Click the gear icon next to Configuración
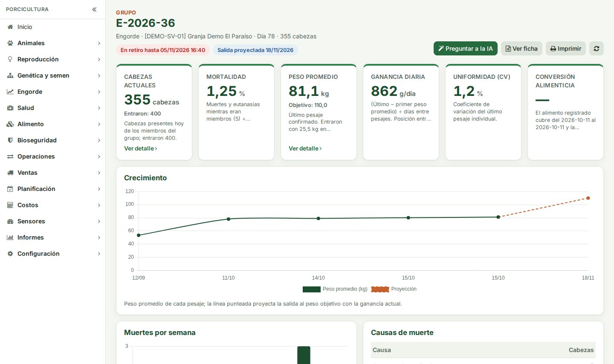Image resolution: width=614 pixels, height=364 pixels. coord(10,254)
